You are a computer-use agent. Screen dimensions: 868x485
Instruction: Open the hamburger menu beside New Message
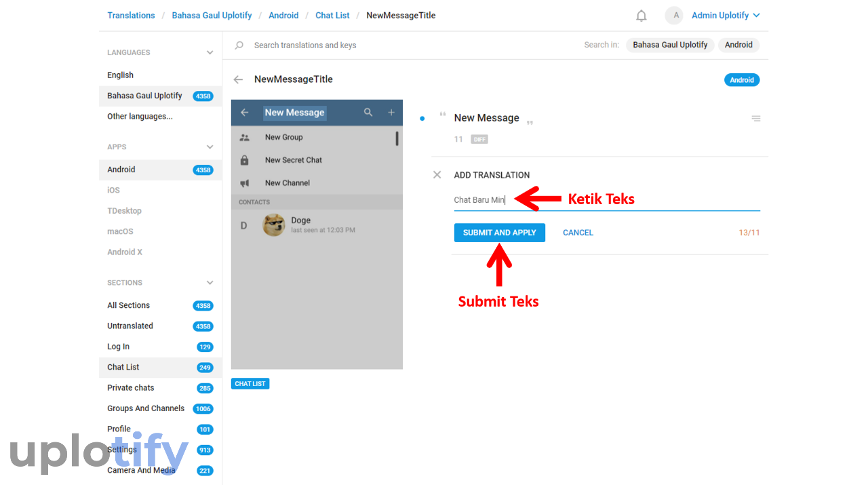tap(756, 119)
